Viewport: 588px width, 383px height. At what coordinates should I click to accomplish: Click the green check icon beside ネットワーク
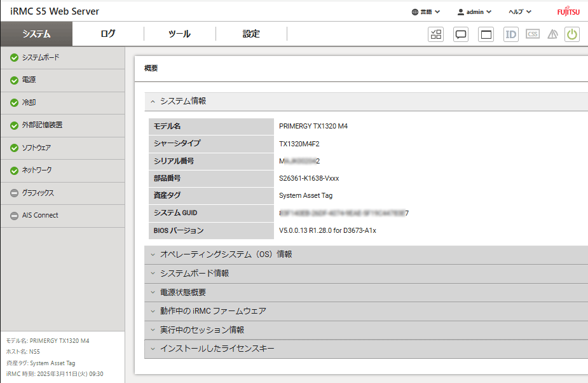14,171
